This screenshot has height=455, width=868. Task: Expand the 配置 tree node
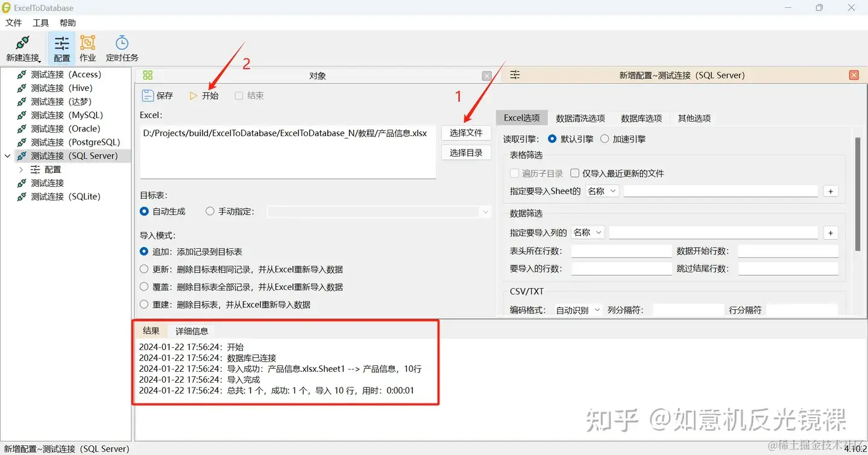[x=22, y=169]
